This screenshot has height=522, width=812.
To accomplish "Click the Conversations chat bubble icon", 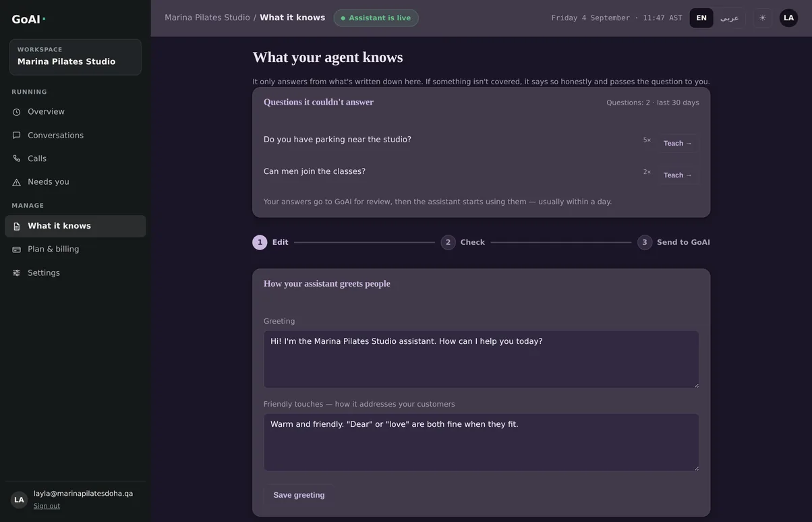I will (x=17, y=136).
